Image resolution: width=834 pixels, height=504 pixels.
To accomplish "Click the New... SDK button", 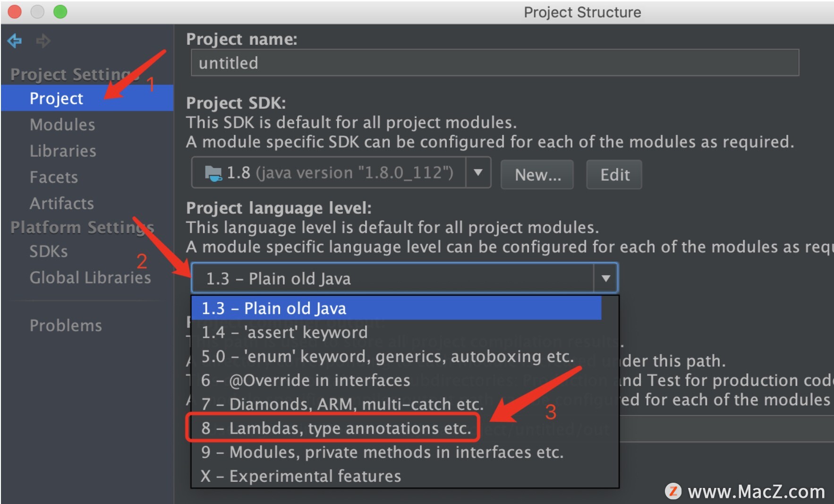I will click(x=537, y=175).
